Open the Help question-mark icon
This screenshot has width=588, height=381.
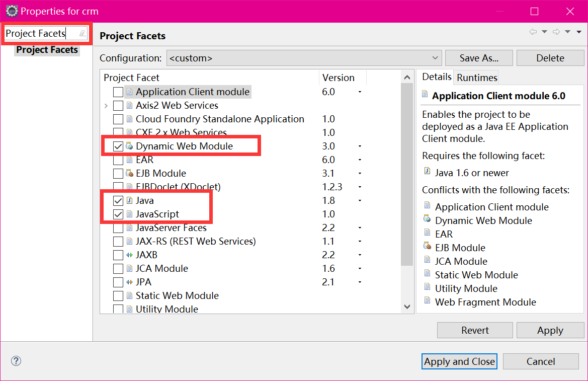point(16,361)
